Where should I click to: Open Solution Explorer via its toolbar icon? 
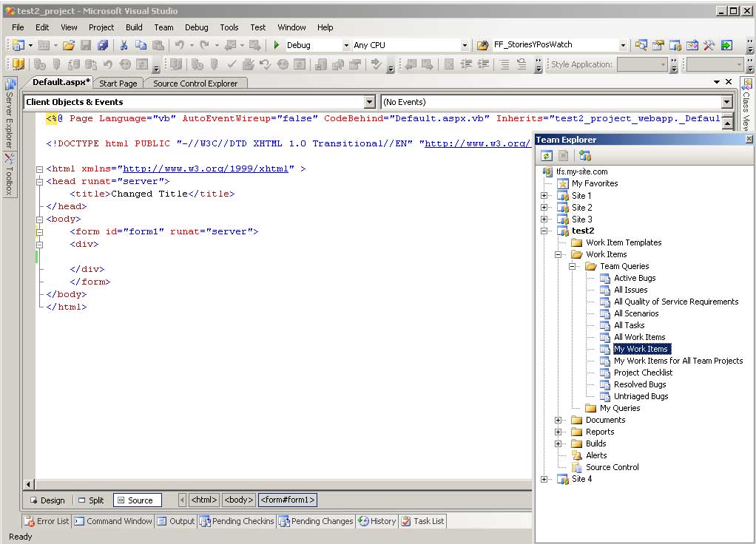641,45
